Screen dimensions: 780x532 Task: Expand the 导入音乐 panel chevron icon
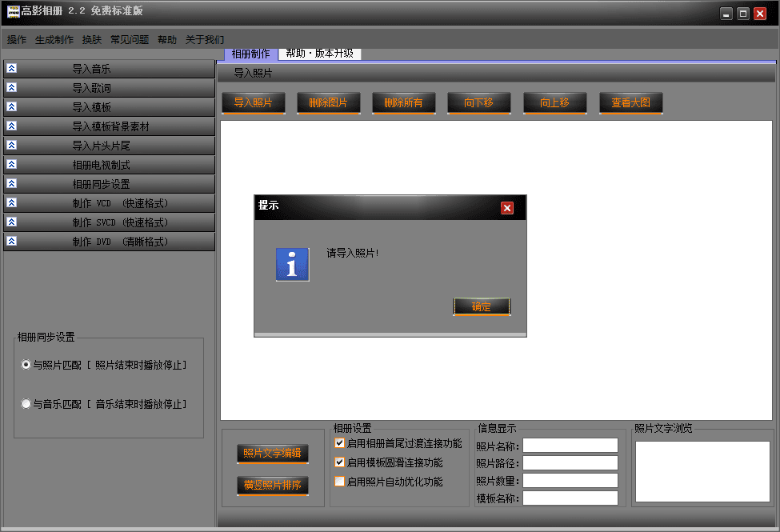(x=11, y=69)
